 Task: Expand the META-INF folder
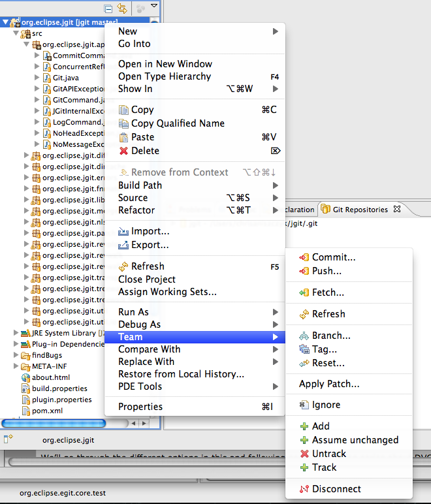16,366
